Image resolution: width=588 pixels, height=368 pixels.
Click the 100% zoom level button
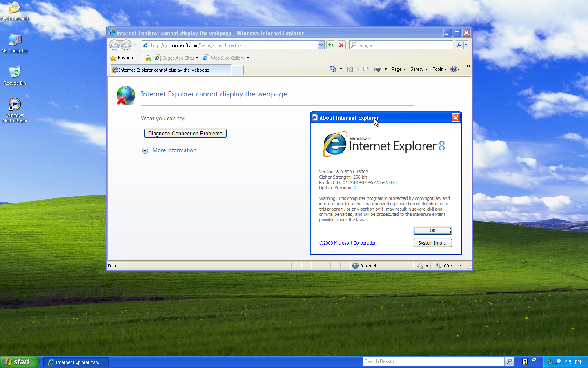444,266
